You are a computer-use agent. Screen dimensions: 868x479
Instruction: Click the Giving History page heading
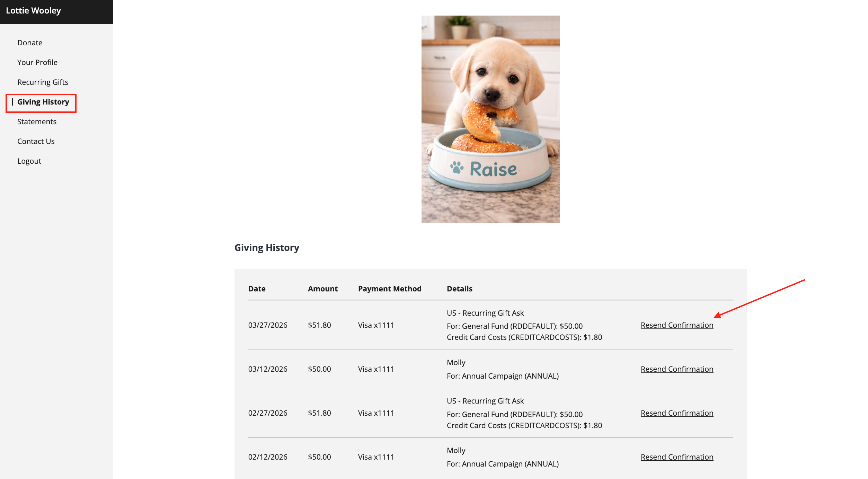[x=267, y=248]
